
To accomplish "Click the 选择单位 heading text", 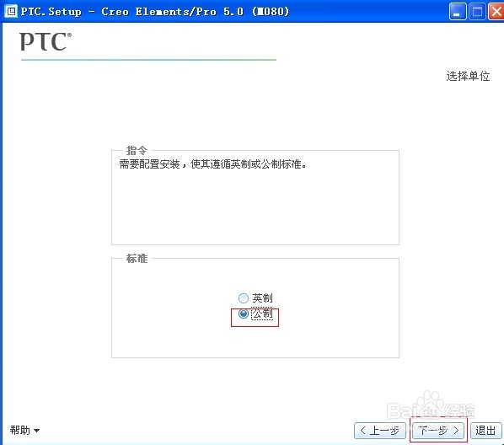I will pyautogui.click(x=468, y=76).
